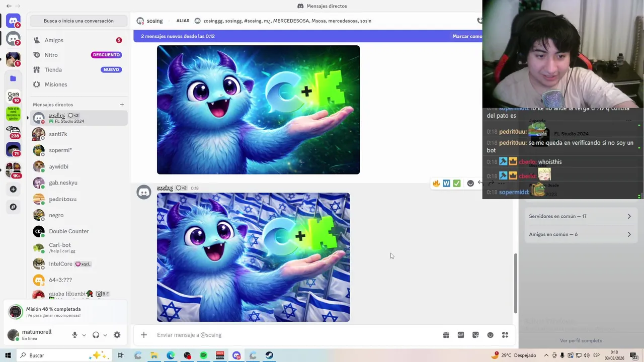Open the sticker picker

[x=475, y=335]
